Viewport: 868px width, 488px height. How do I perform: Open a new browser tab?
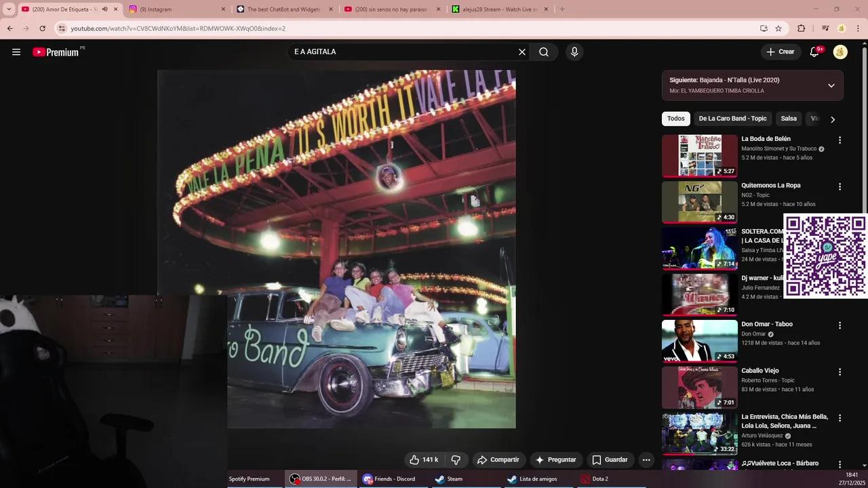[561, 9]
